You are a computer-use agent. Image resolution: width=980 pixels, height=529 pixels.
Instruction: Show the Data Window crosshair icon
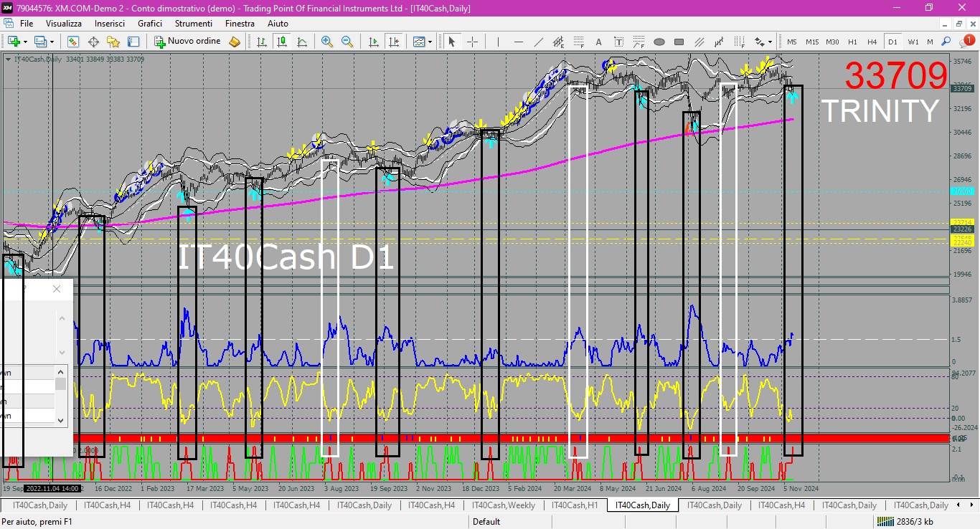93,42
